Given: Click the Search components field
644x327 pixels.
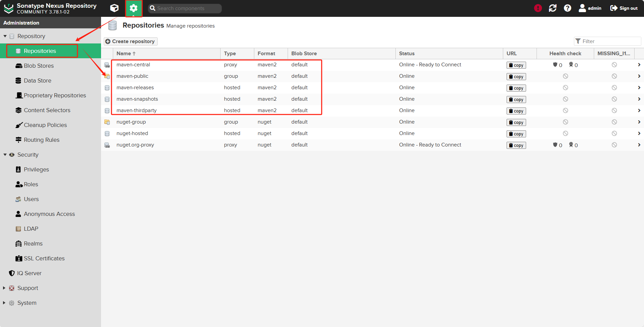Looking at the screenshot, I should [185, 8].
